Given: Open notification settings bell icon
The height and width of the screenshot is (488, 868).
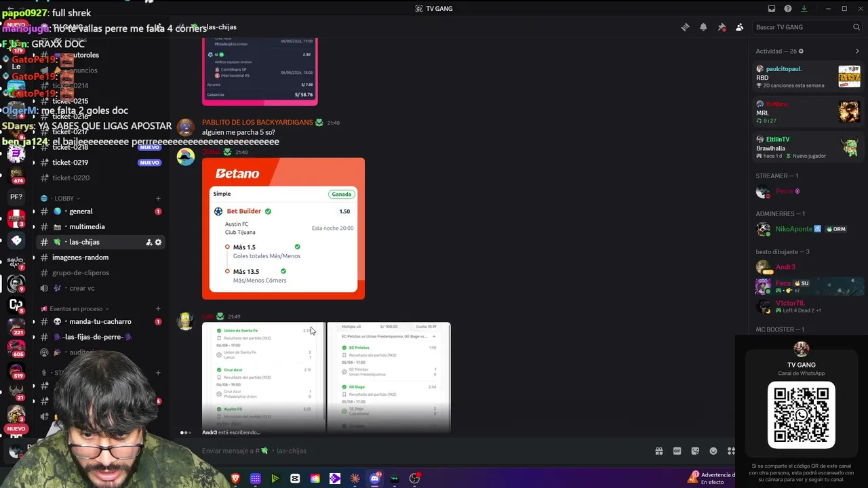Looking at the screenshot, I should [703, 27].
